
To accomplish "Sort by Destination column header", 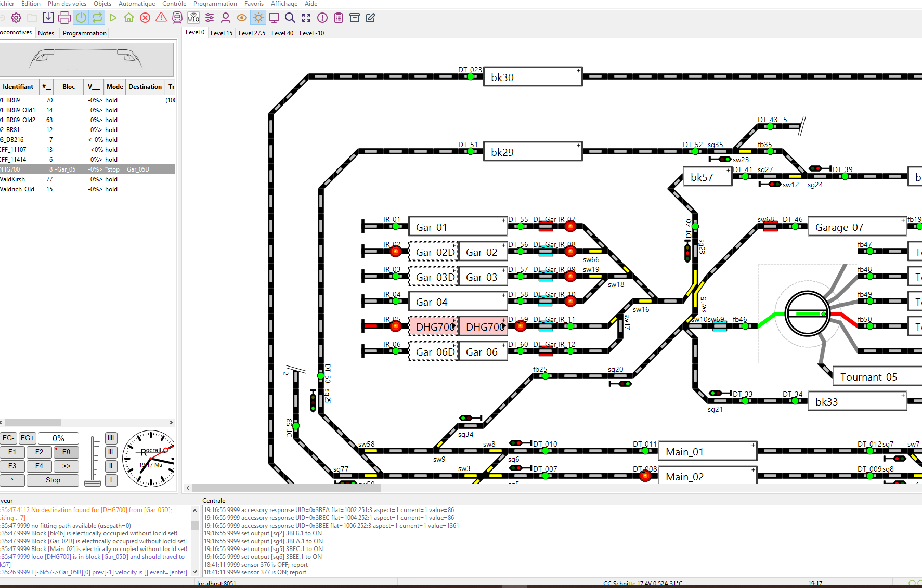I will (145, 87).
